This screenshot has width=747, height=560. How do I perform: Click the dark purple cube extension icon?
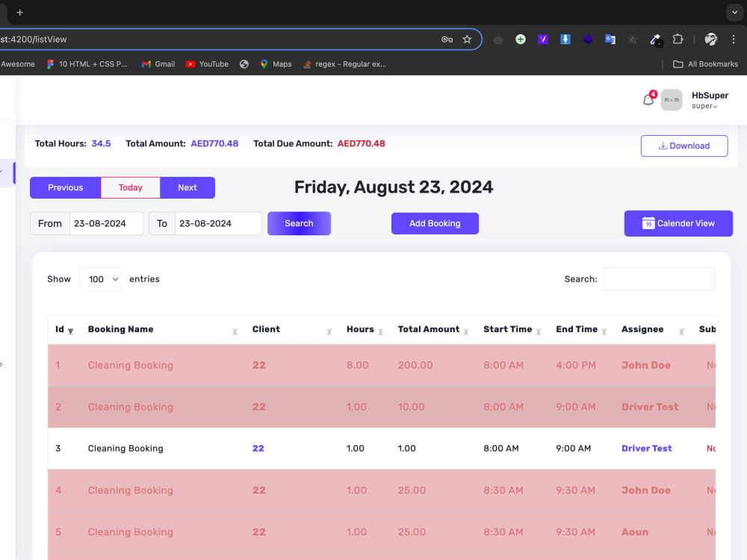pos(587,39)
